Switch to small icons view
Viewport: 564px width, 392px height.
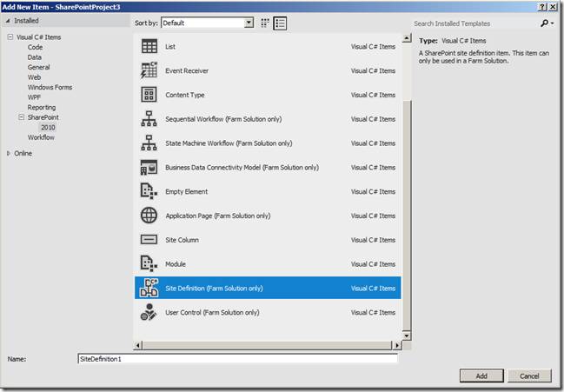tap(265, 23)
